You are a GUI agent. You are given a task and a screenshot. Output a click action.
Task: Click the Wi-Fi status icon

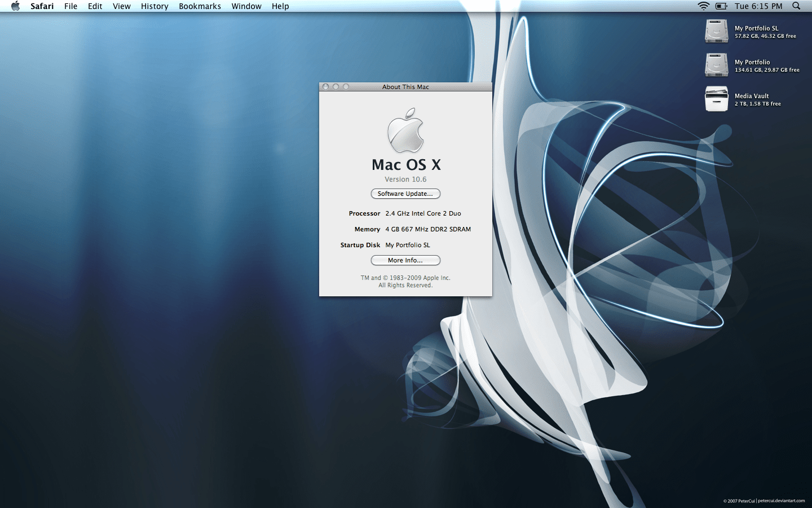point(703,6)
